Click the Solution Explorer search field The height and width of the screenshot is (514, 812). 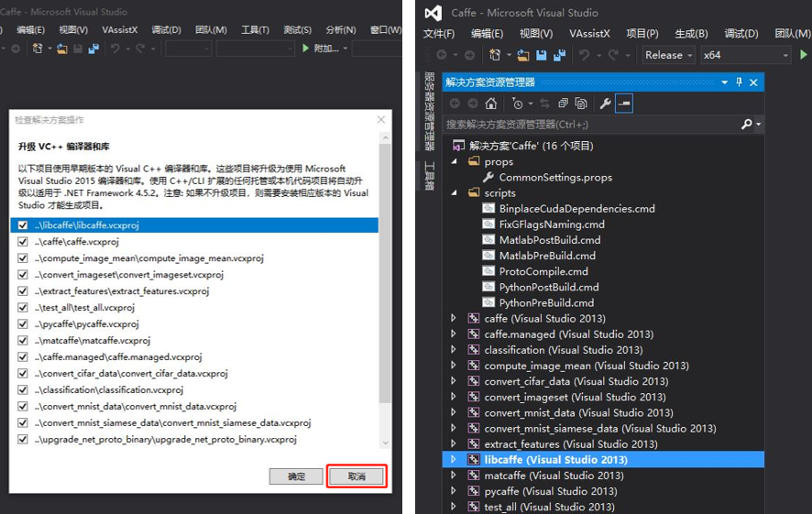(591, 125)
